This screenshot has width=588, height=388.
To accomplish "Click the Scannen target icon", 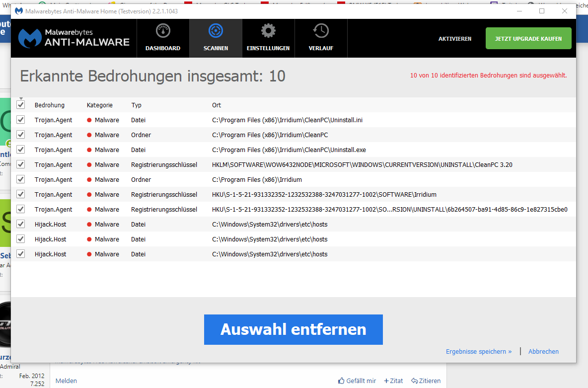I will pyautogui.click(x=216, y=31).
